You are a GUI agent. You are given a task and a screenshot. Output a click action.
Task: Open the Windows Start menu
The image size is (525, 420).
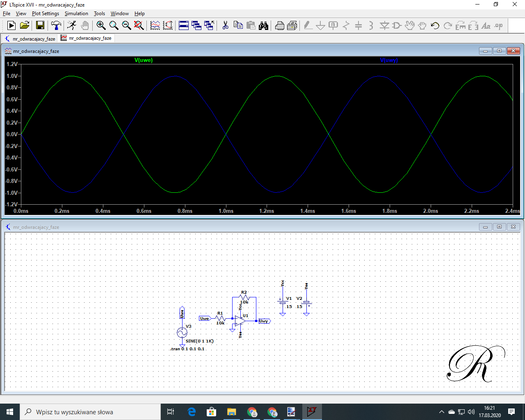pos(10,412)
